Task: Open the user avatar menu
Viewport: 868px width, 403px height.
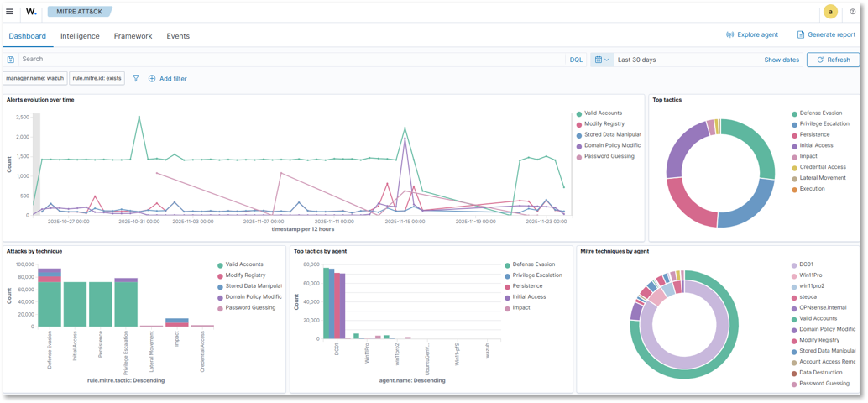Action: coord(830,12)
